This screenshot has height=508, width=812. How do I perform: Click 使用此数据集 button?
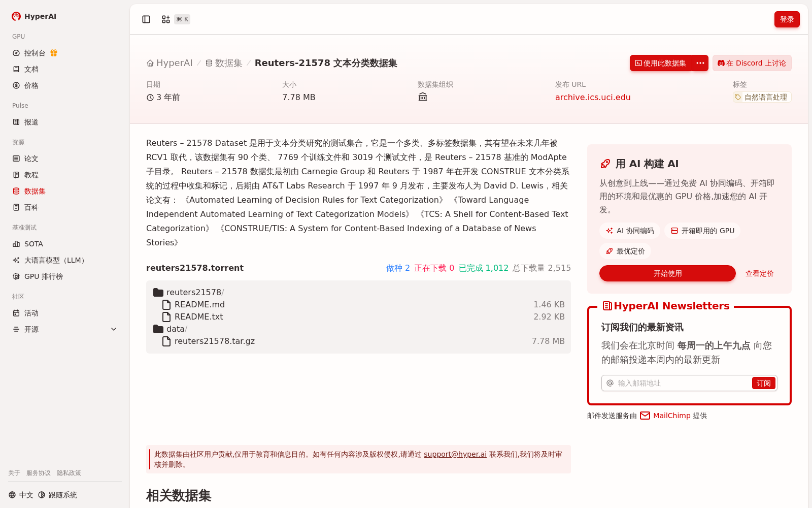pos(660,63)
